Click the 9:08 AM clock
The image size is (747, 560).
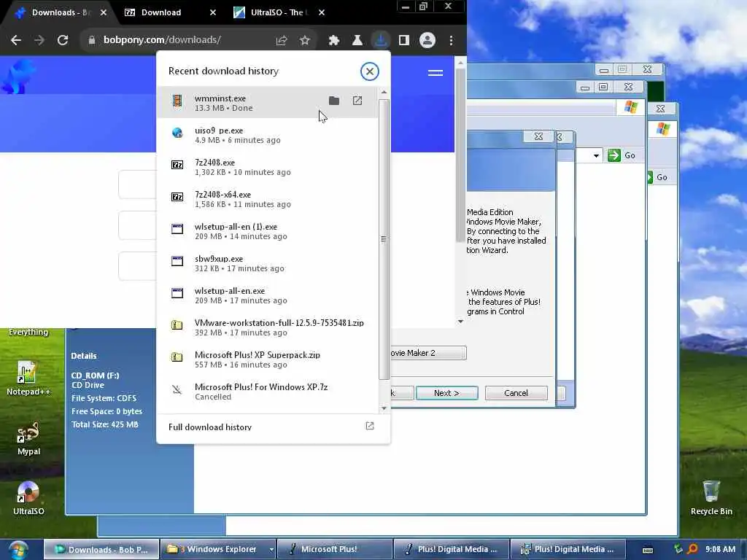click(x=720, y=549)
